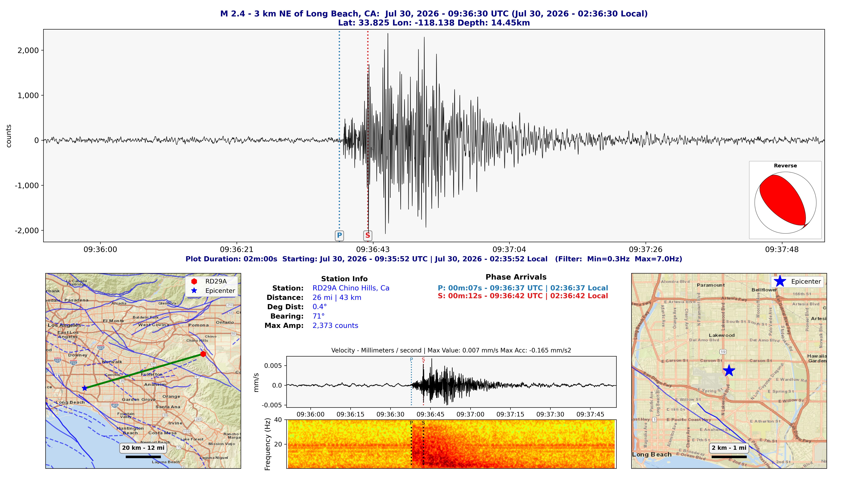868x488 pixels.
Task: Click the '09:37:48' tick on the main seismogram axis
Action: (x=782, y=250)
